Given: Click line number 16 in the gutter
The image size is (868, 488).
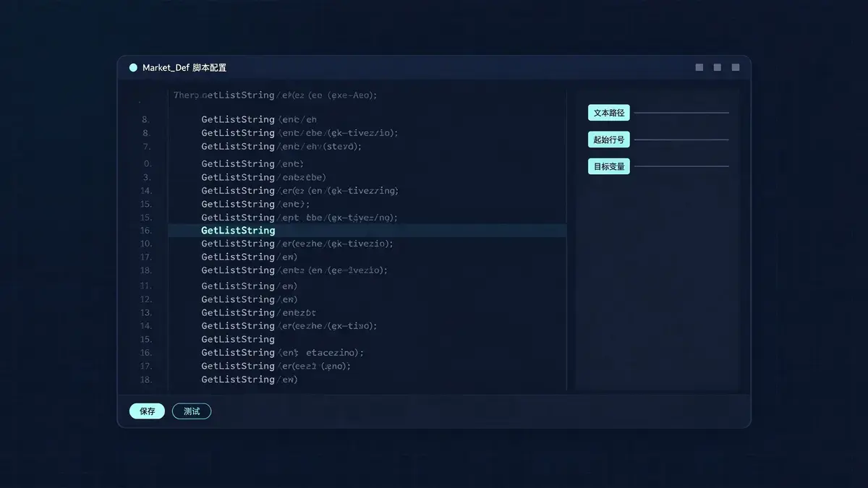Looking at the screenshot, I should 146,231.
